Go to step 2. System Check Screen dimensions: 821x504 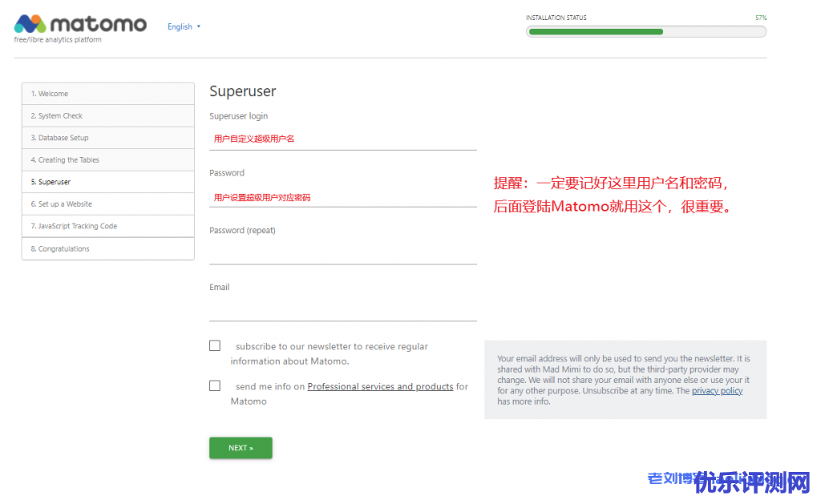108,115
